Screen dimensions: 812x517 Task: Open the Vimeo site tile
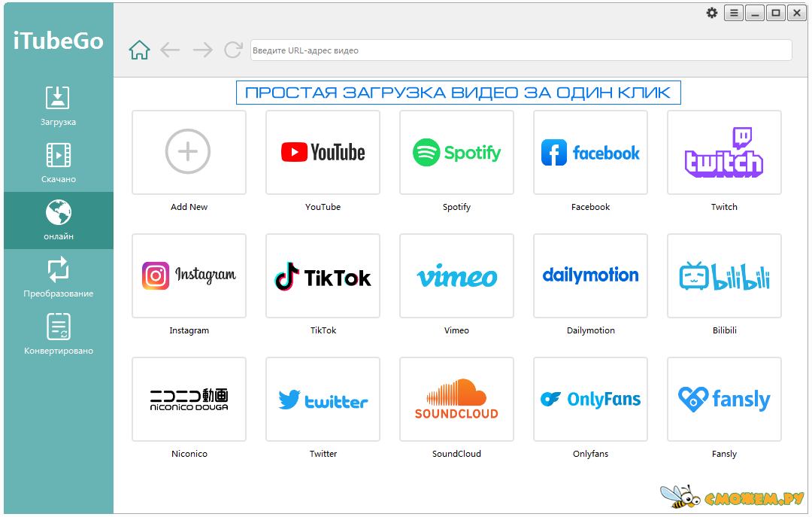click(456, 276)
